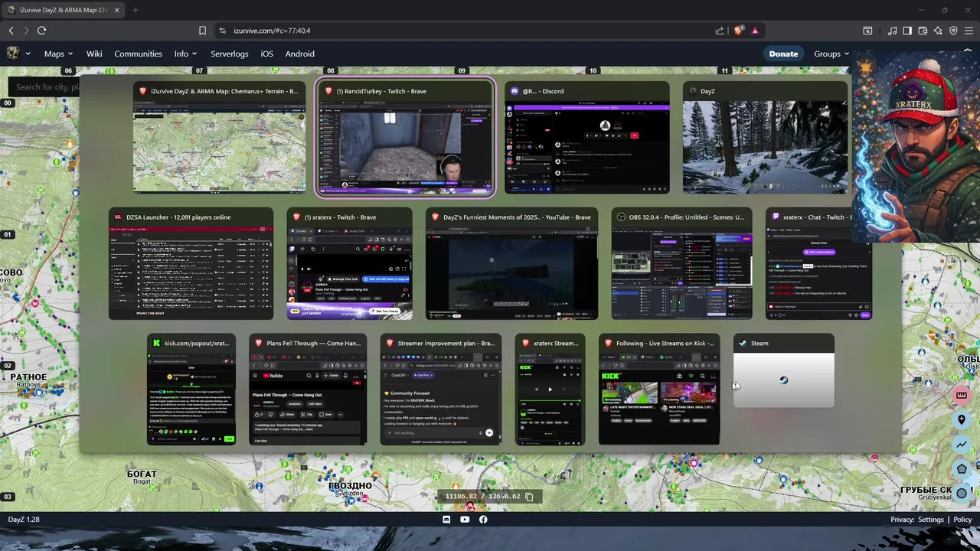Open the Facebook icon in the footer
Image resolution: width=980 pixels, height=551 pixels.
(483, 520)
